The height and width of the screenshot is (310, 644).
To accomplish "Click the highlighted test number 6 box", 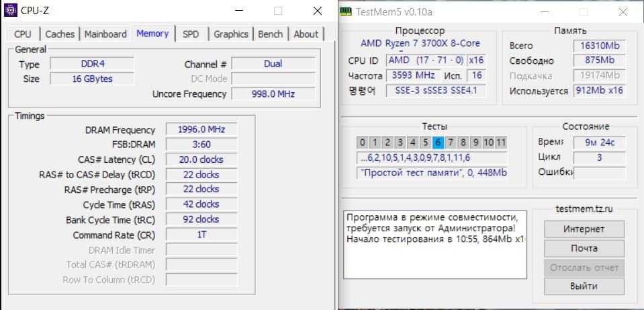I will pos(439,142).
